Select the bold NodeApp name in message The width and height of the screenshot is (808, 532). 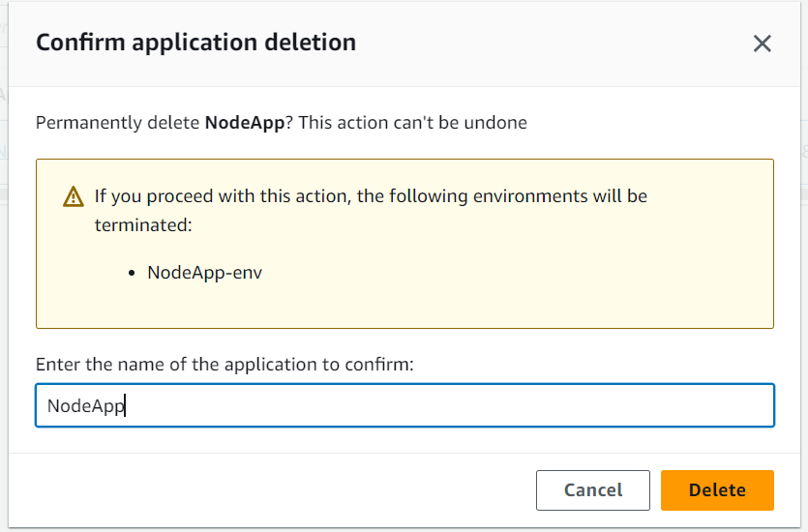click(245, 123)
